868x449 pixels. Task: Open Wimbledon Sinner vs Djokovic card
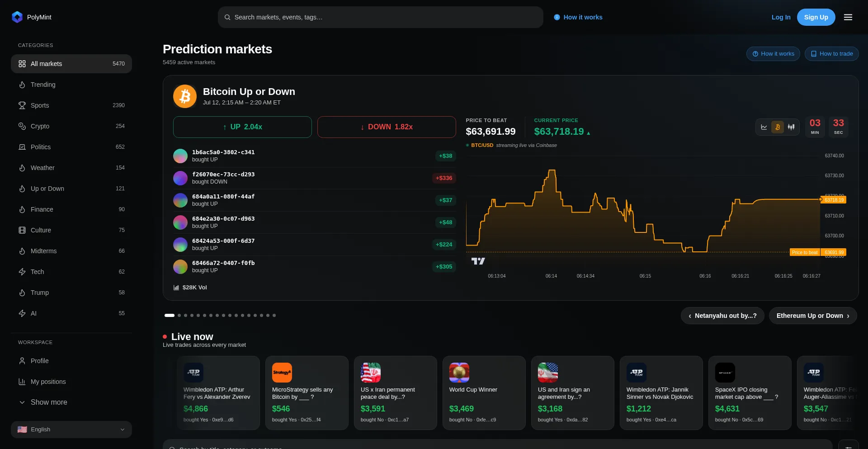click(x=661, y=393)
